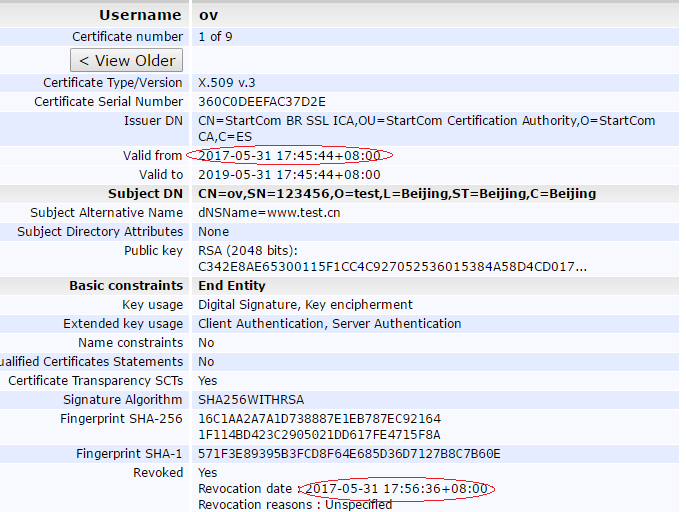
Task: Click the Qualified Certificates Statements 'No' value
Action: tap(206, 362)
